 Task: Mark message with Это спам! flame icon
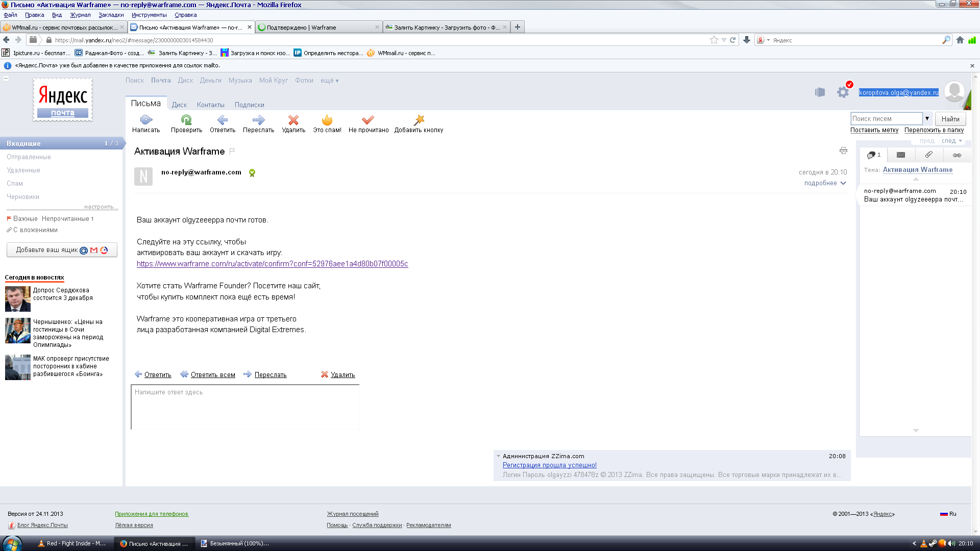coord(327,120)
